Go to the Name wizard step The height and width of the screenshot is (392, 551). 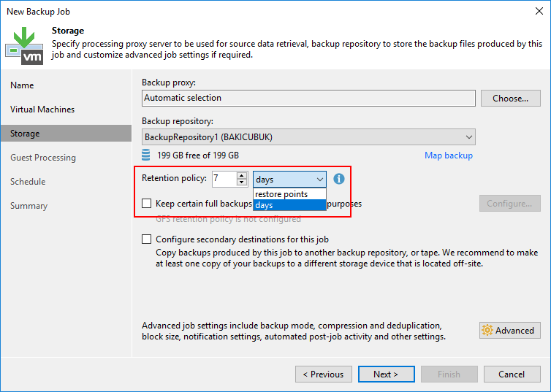coord(22,85)
